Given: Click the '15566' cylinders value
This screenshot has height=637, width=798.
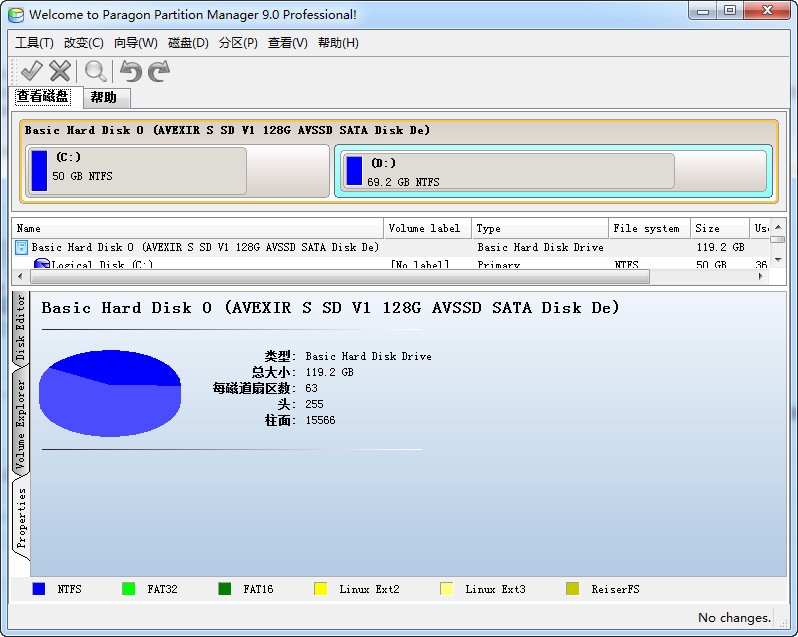Looking at the screenshot, I should [x=320, y=420].
